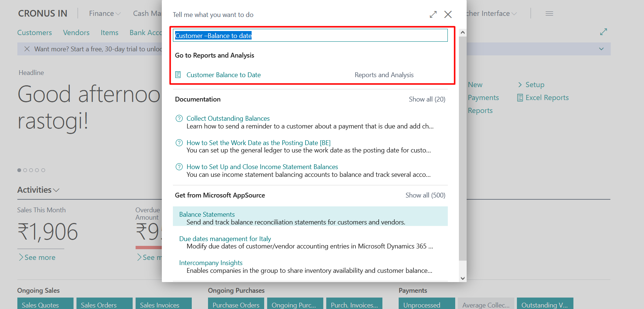Open the Finance dropdown menu
Viewport: 644px width, 309px height.
105,13
